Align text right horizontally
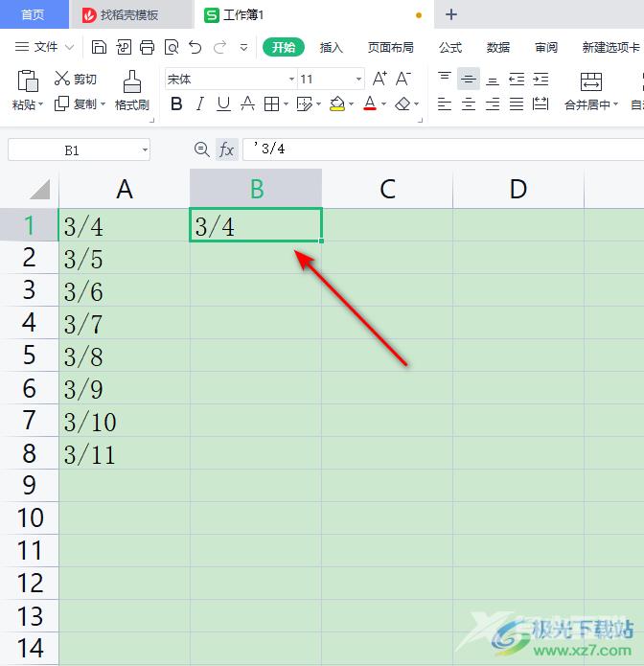This screenshot has width=644, height=666. click(x=493, y=103)
